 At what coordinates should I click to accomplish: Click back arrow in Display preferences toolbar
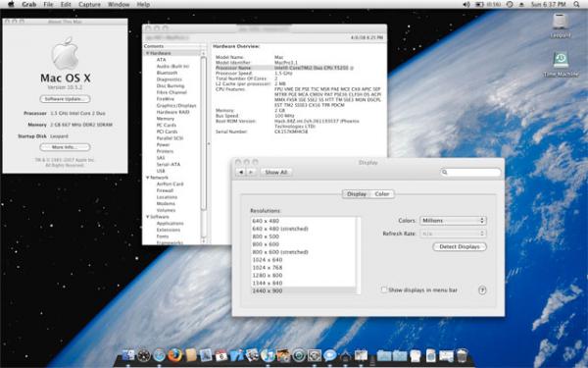click(241, 172)
